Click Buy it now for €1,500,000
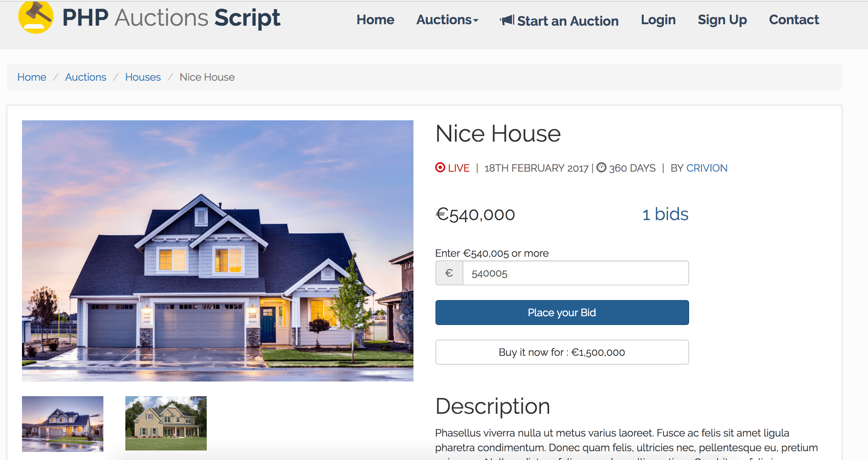The height and width of the screenshot is (460, 868). coord(563,351)
